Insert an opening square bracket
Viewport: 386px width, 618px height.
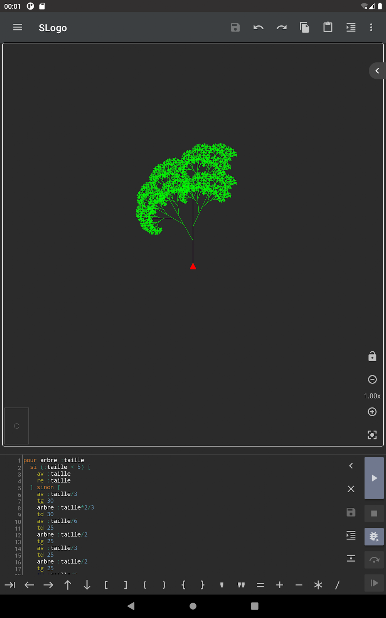coord(106,585)
